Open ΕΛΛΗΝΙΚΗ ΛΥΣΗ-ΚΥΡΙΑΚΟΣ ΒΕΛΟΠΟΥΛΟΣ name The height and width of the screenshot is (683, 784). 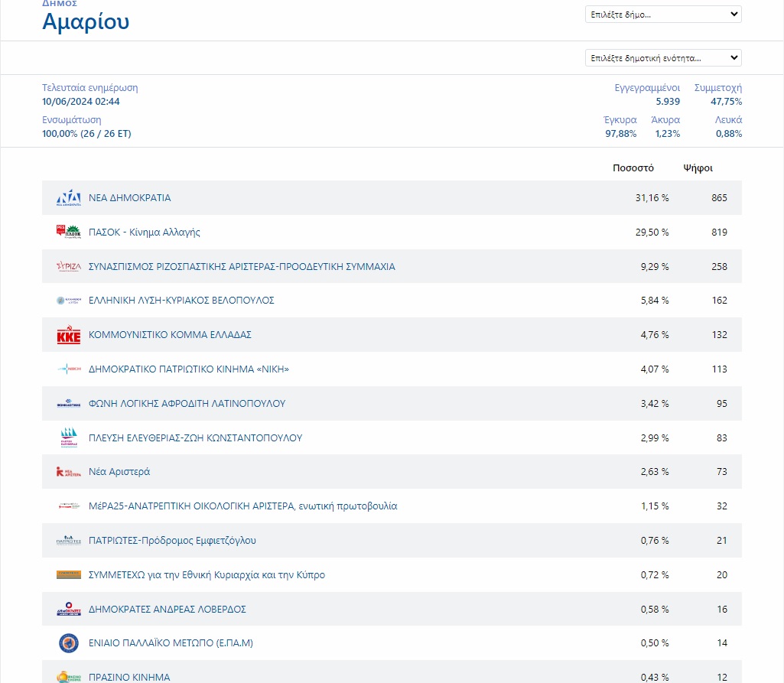(x=181, y=301)
